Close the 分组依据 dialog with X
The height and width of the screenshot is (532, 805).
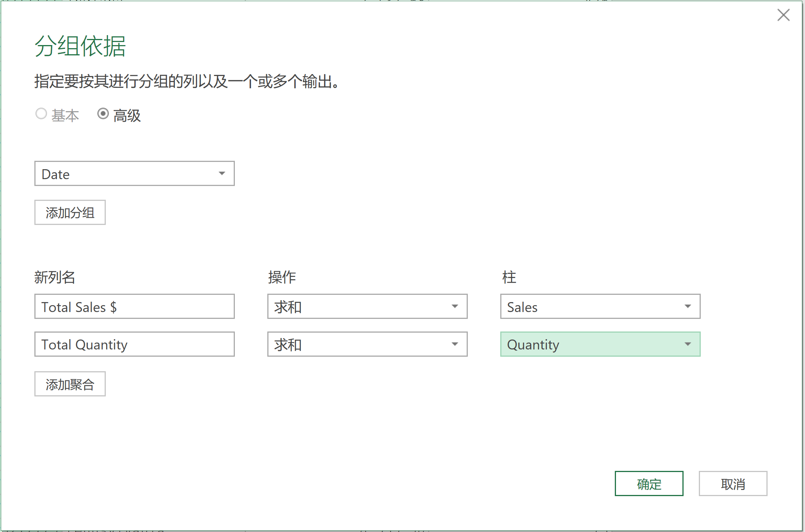[783, 15]
